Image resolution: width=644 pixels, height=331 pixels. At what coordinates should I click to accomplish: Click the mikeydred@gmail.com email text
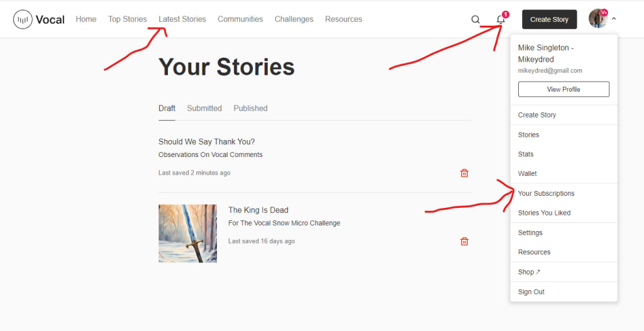(x=550, y=70)
